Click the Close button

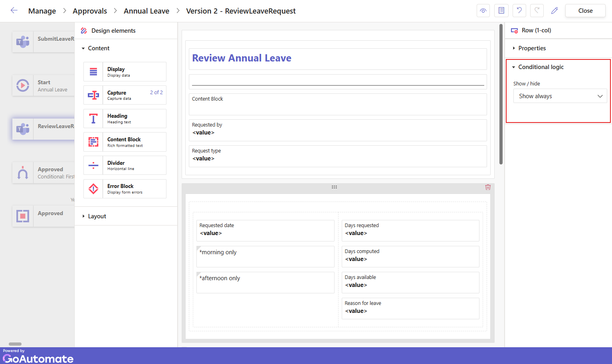(585, 11)
